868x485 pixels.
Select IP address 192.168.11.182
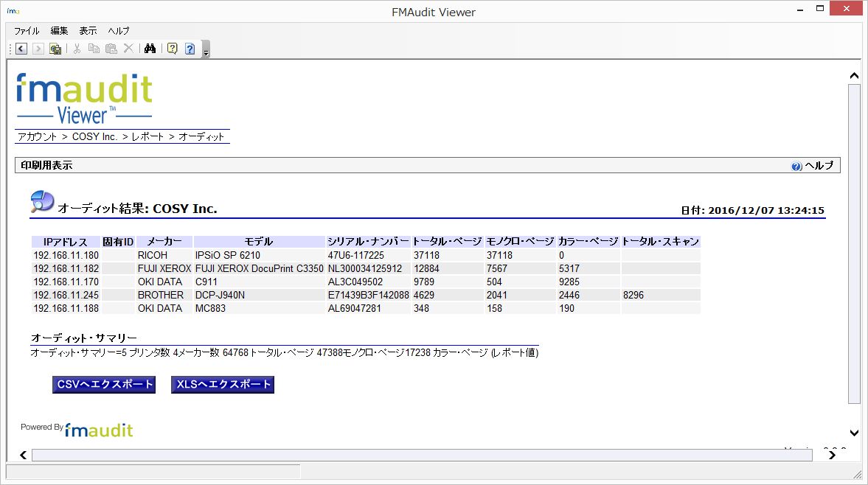click(x=66, y=269)
